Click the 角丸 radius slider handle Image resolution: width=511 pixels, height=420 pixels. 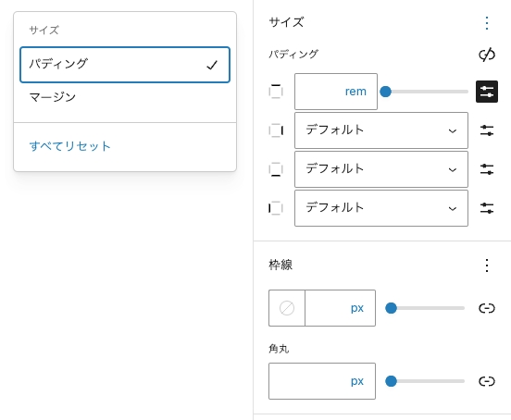point(391,381)
